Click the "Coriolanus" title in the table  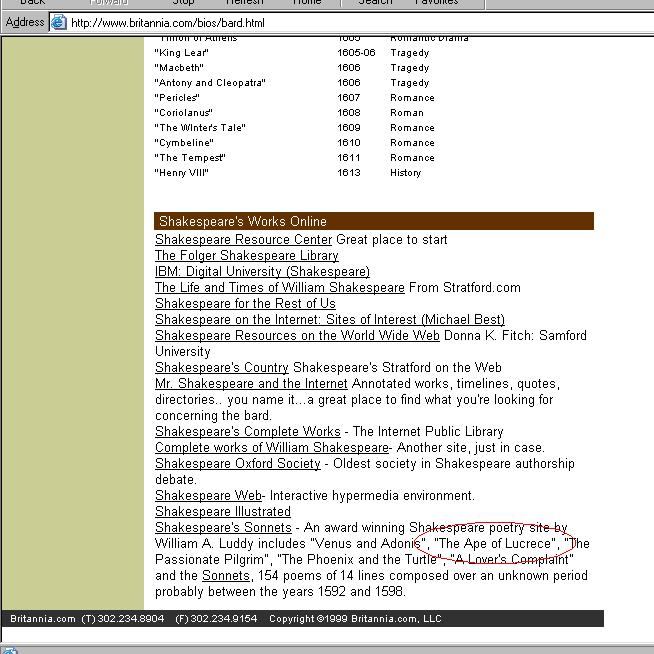point(184,113)
